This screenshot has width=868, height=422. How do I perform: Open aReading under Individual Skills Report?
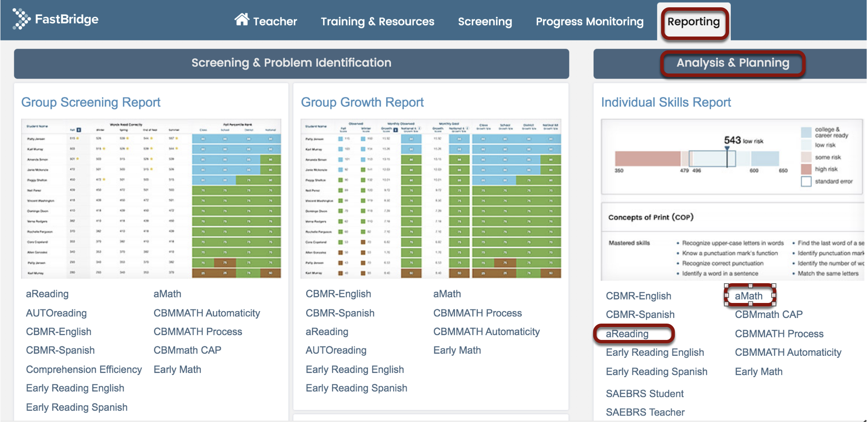point(627,334)
